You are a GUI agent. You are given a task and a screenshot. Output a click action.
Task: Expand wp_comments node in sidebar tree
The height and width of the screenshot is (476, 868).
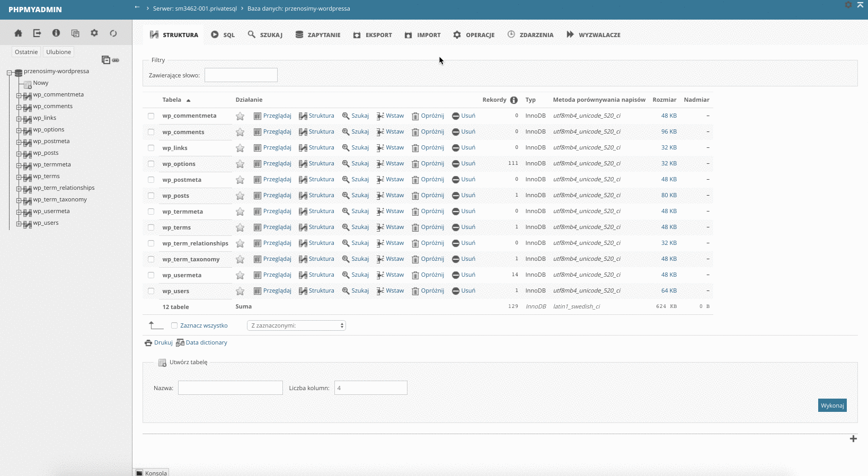[19, 108]
